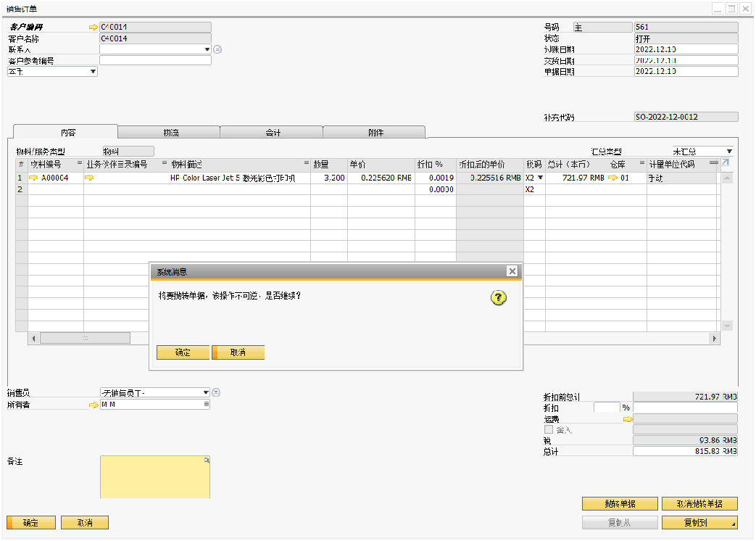Click the 复制到 (Copy To) button
756x541 pixels.
point(699,523)
